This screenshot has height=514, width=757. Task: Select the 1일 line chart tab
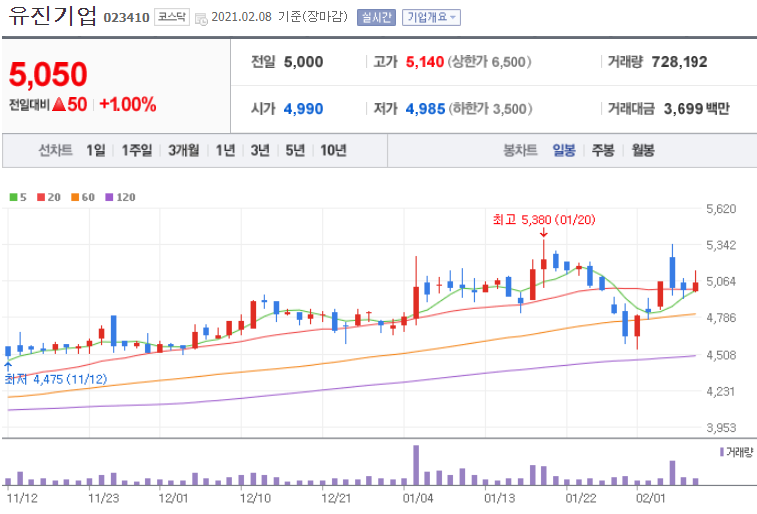(x=96, y=151)
